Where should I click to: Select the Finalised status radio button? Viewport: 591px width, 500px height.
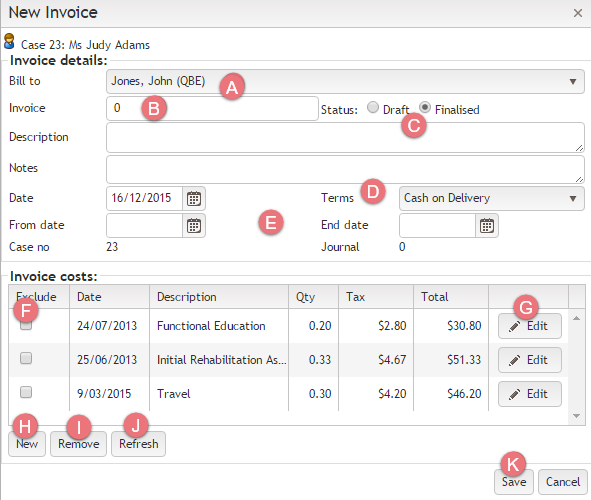pyautogui.click(x=425, y=107)
